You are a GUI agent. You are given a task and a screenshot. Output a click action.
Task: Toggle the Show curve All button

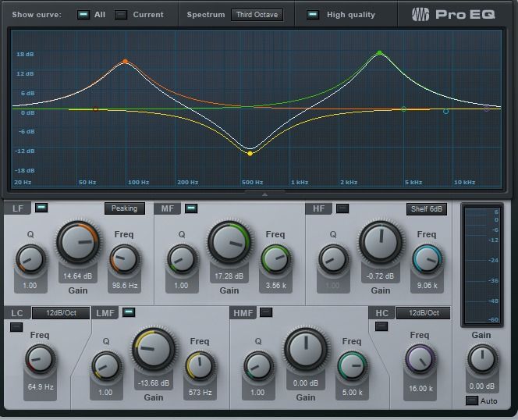[x=83, y=15]
